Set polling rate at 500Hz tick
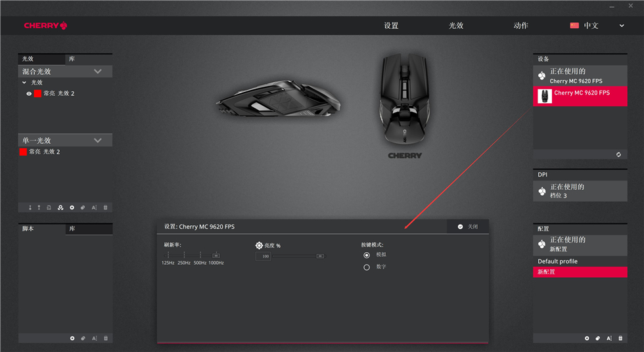The height and width of the screenshot is (352, 644). point(200,255)
